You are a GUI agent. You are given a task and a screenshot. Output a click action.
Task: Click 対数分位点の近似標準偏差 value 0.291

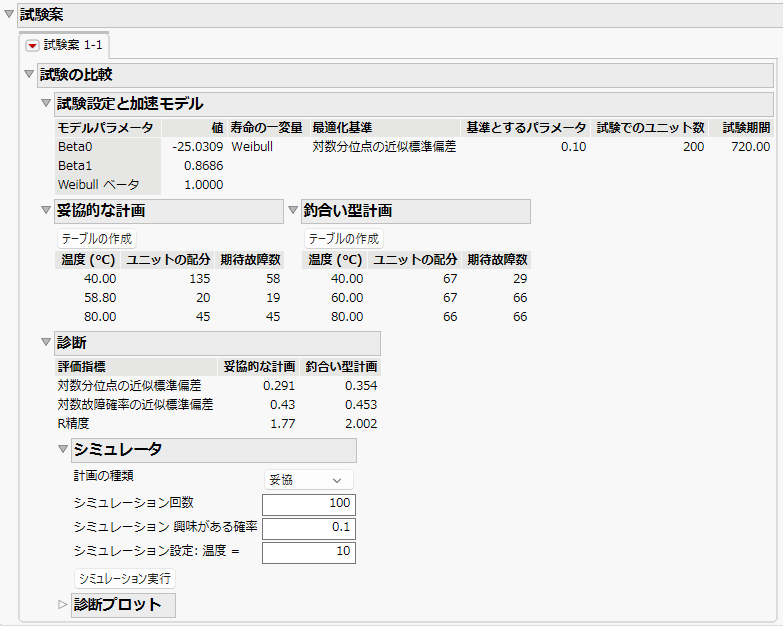(x=279, y=385)
